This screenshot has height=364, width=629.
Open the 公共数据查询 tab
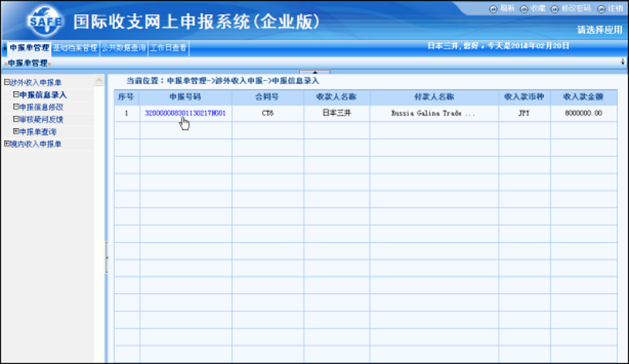point(124,48)
